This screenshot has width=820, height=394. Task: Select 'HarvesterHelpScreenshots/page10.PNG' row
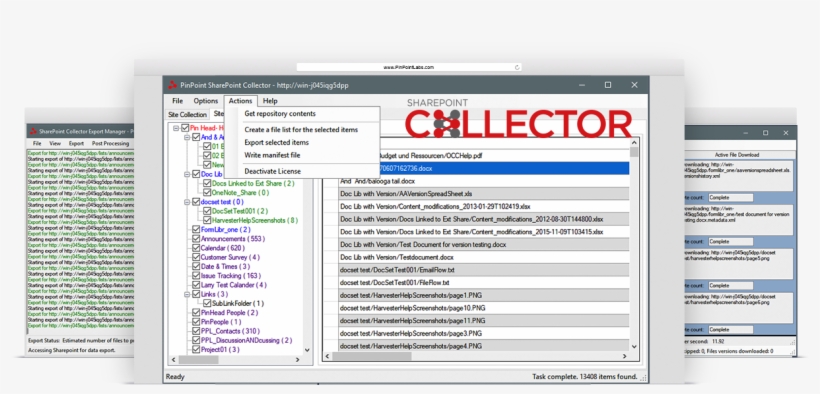[x=483, y=308]
